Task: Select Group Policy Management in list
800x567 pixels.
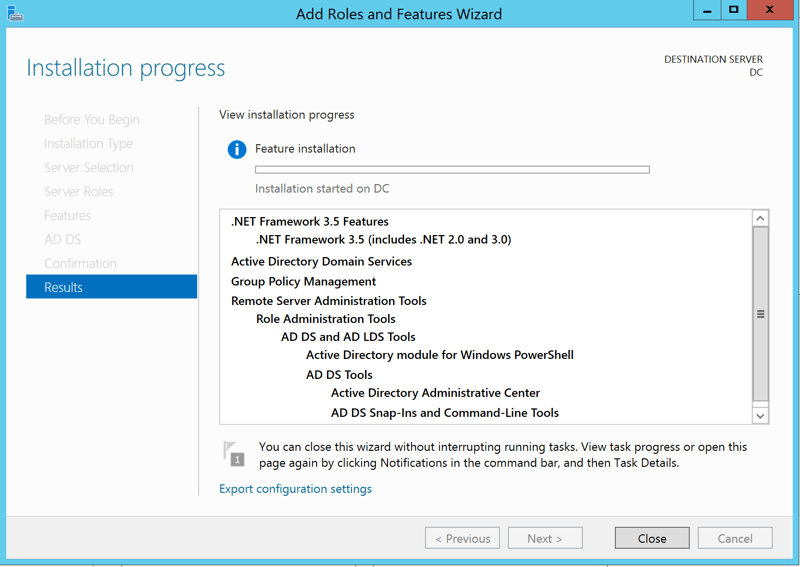Action: click(303, 281)
